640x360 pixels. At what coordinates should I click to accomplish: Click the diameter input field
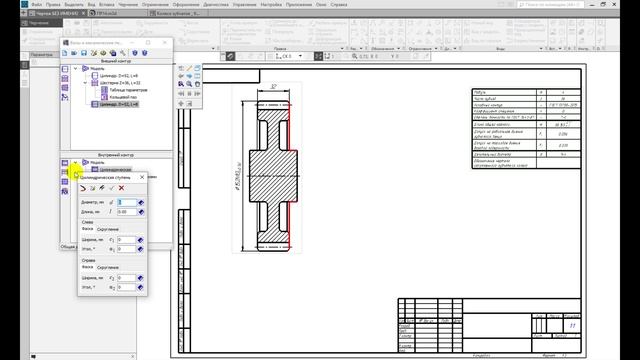[x=127, y=202]
